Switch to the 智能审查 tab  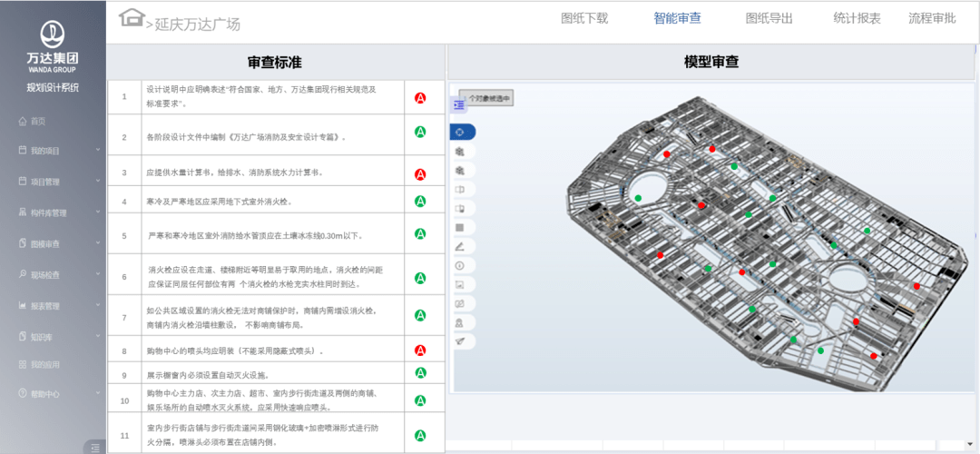click(678, 18)
